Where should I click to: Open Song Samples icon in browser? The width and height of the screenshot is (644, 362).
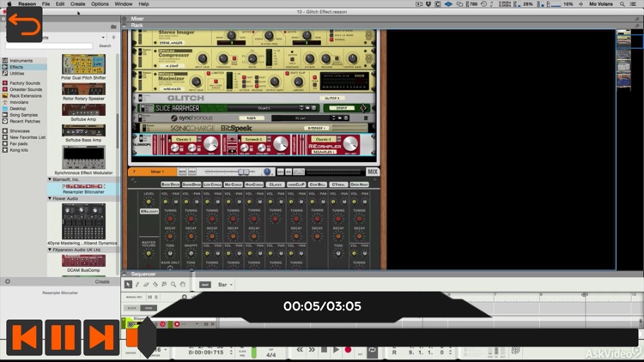[5, 115]
